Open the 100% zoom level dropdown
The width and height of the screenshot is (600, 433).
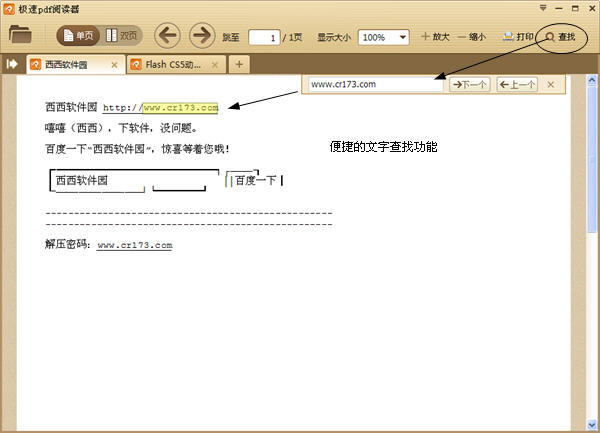pos(383,37)
